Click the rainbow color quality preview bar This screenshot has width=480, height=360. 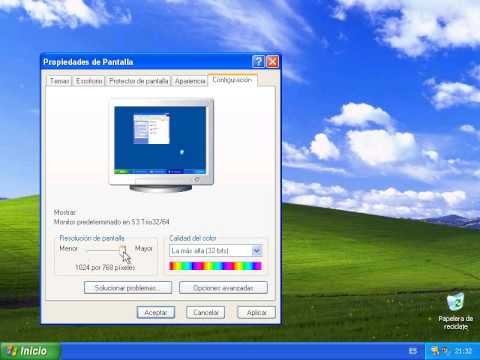pyautogui.click(x=216, y=266)
